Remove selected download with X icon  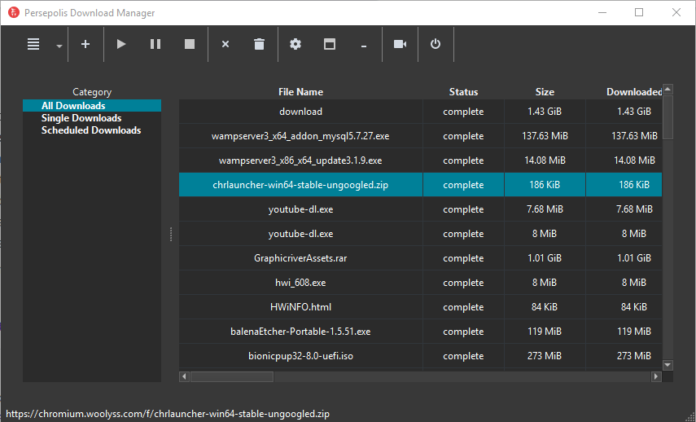225,44
